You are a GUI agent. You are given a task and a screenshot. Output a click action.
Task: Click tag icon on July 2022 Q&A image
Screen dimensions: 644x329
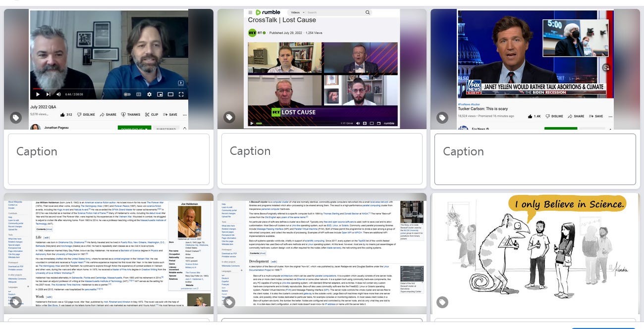[x=16, y=118]
